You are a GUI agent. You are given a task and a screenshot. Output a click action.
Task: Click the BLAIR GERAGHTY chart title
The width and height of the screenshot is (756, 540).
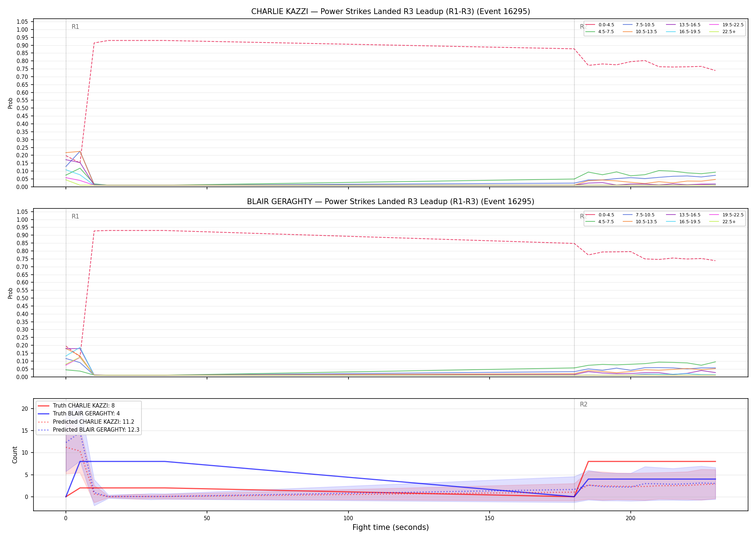[x=391, y=202]
